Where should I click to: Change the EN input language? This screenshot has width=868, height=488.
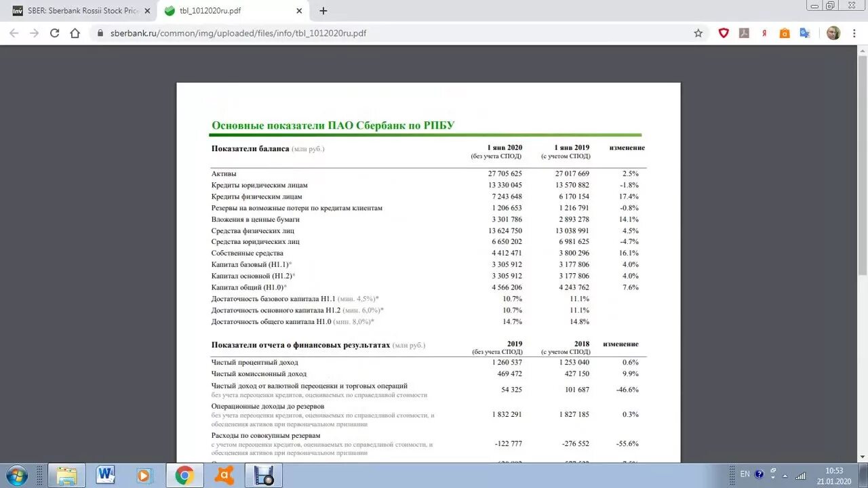(745, 474)
